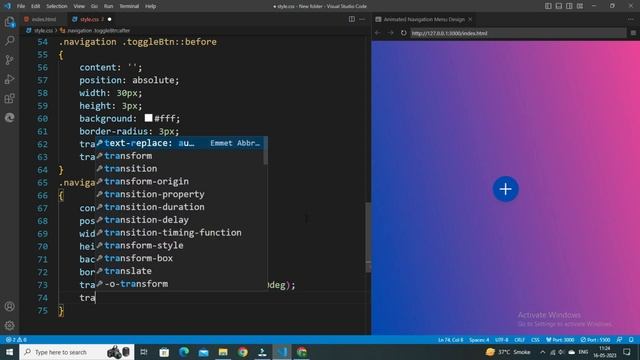Click the editor vertical scrollbar
Screen dimensions: 640x360
tap(368, 237)
